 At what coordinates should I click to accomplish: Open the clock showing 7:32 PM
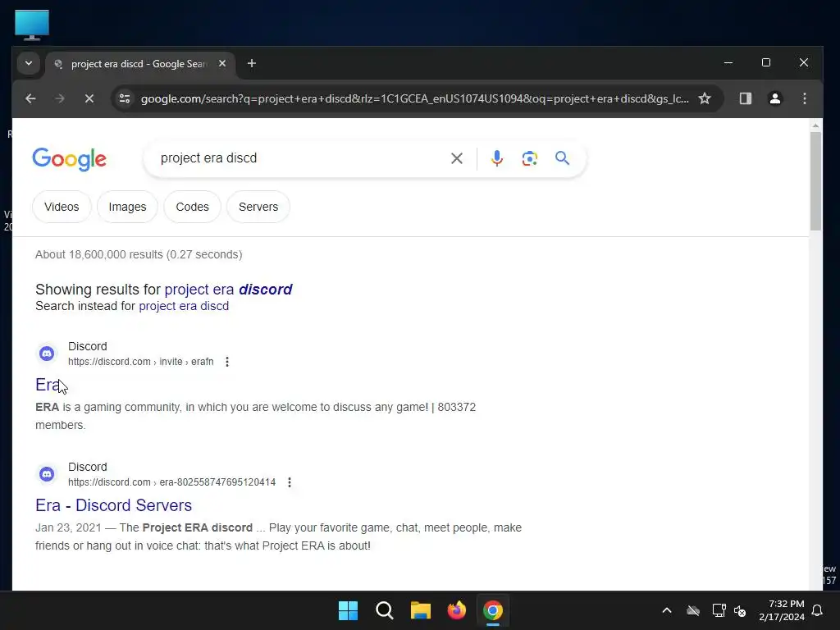click(x=782, y=610)
